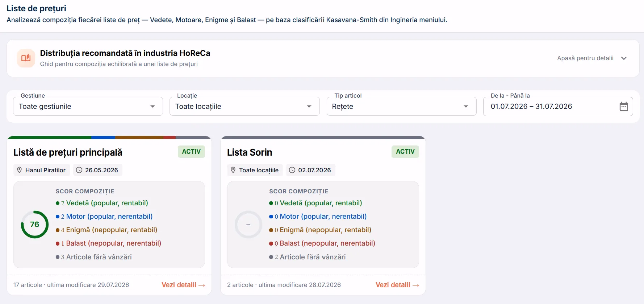The height and width of the screenshot is (304, 644).
Task: Click 17 articole · ultima modificare 29.07.2026
Action: point(71,285)
